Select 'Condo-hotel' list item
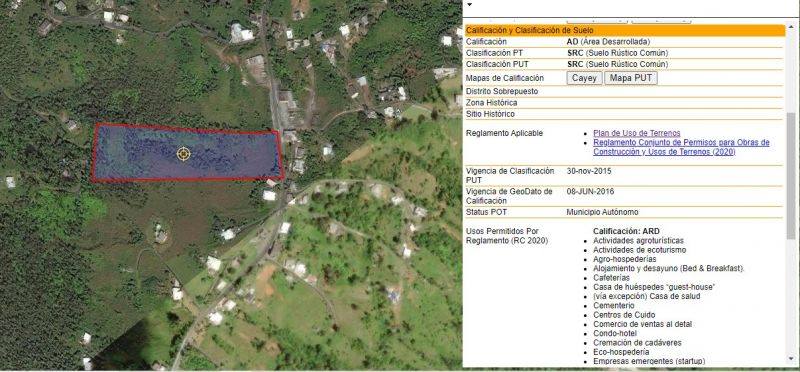 (615, 333)
